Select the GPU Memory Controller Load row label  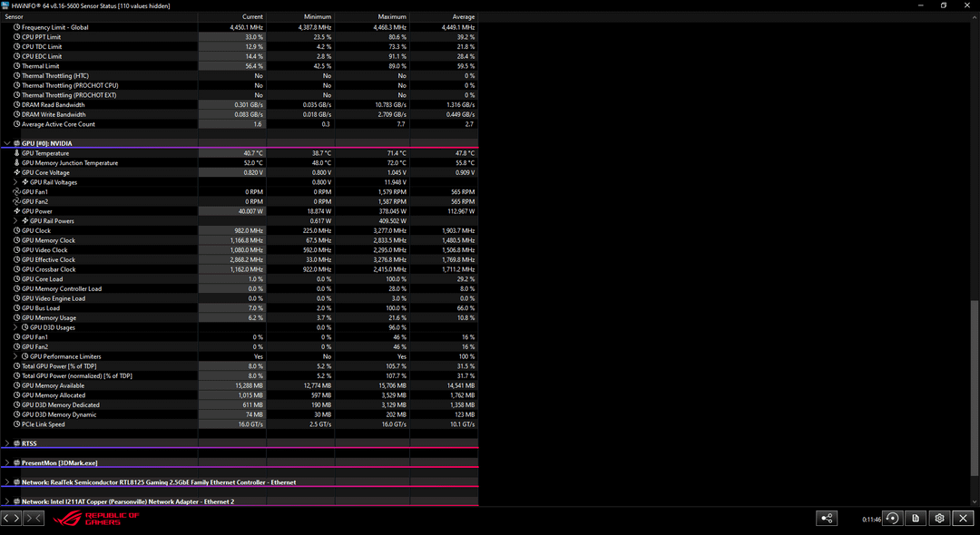click(62, 288)
